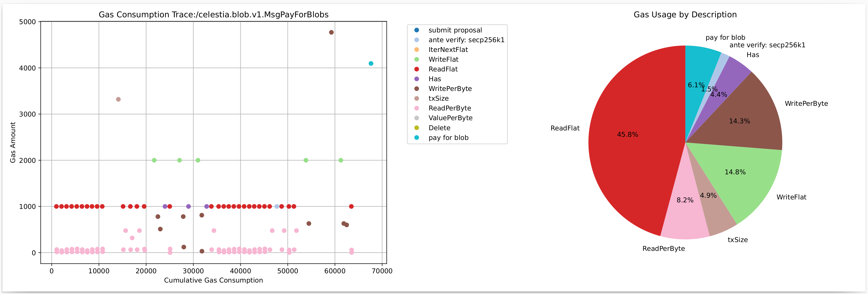Click the IterNextFlat legend marker
Screen dimensions: 868x294
pos(416,49)
